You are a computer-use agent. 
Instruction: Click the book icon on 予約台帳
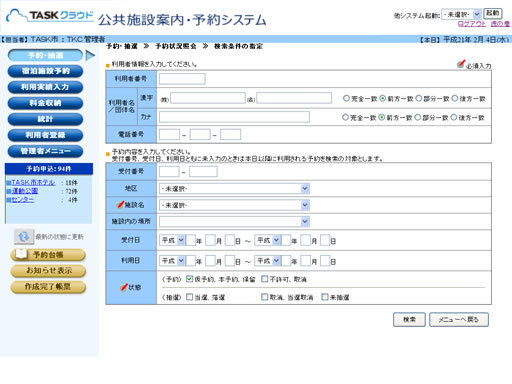[21, 254]
